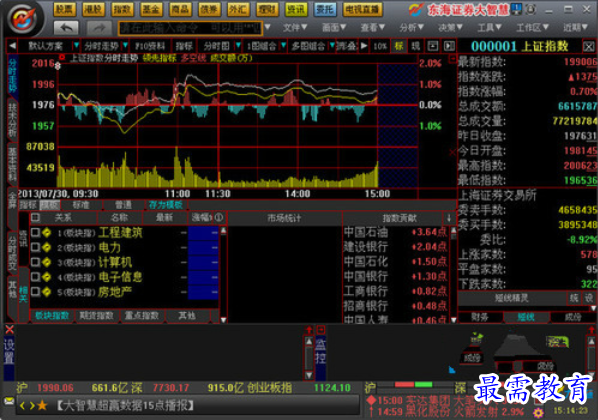Open the 查看 view menu

(x=372, y=27)
